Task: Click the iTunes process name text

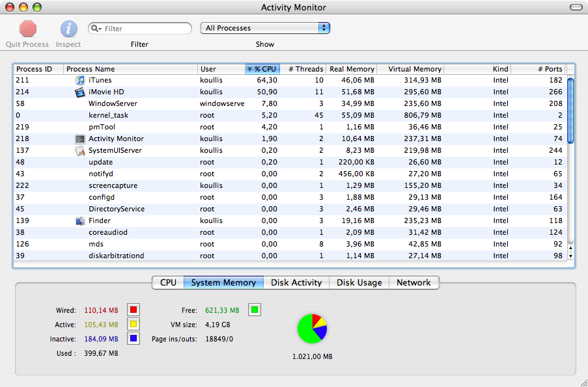Action: coord(100,80)
